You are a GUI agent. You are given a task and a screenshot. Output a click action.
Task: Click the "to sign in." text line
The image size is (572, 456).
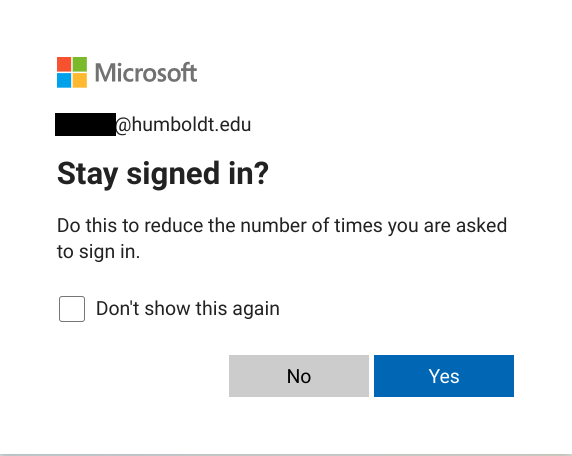click(98, 252)
